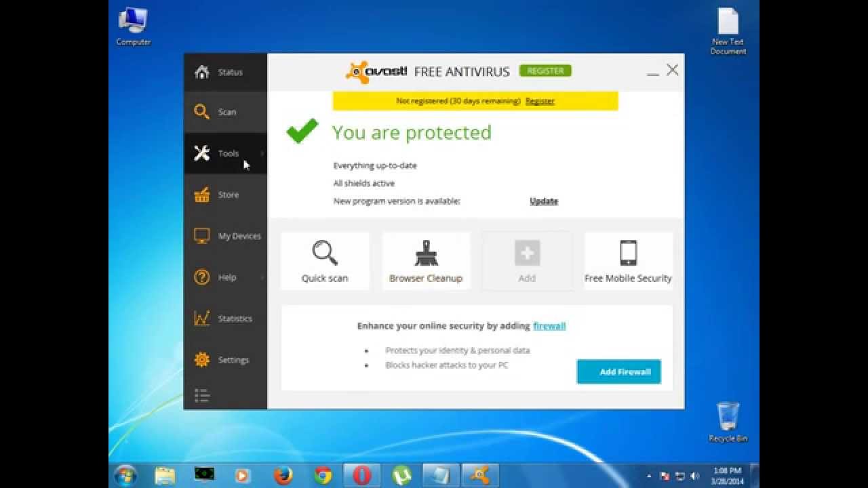Open the Tools wrench icon
Viewport: 868px width, 488px height.
coord(201,153)
